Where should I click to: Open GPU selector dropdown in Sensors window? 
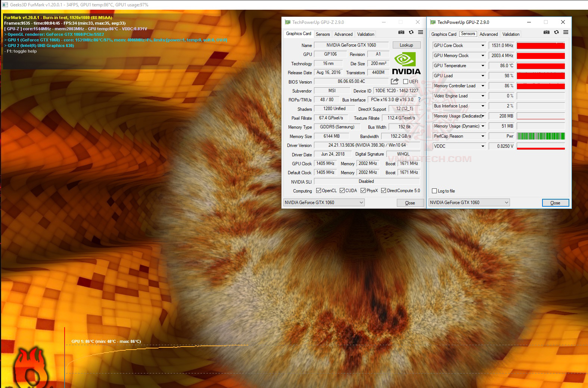[x=469, y=203]
